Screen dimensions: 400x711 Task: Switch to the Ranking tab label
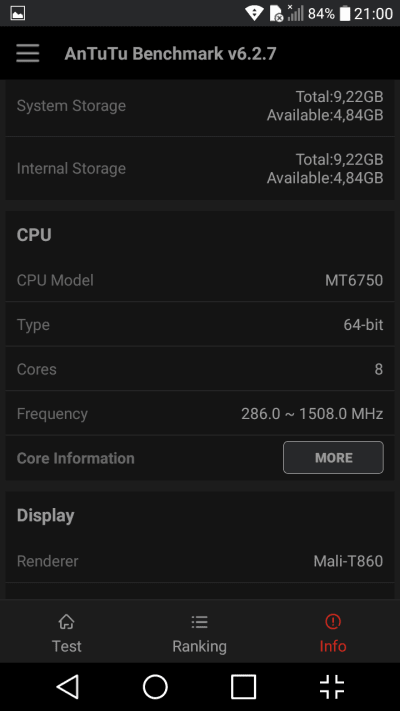(200, 646)
